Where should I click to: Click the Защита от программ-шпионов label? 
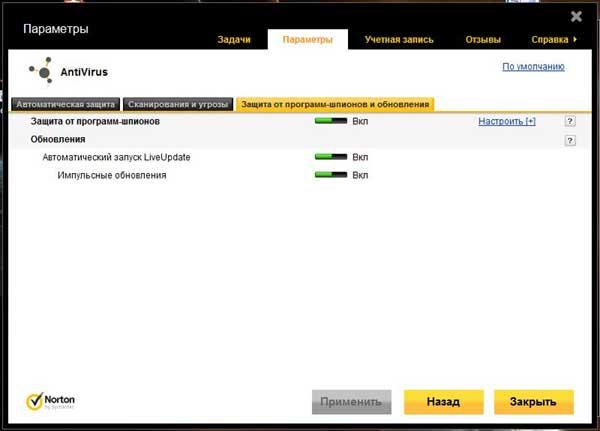coord(95,121)
